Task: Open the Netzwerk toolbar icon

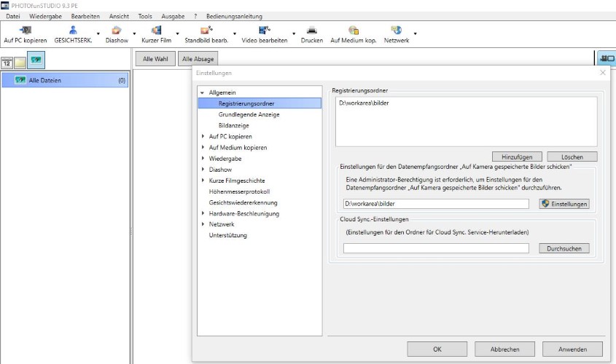Action: click(x=397, y=30)
